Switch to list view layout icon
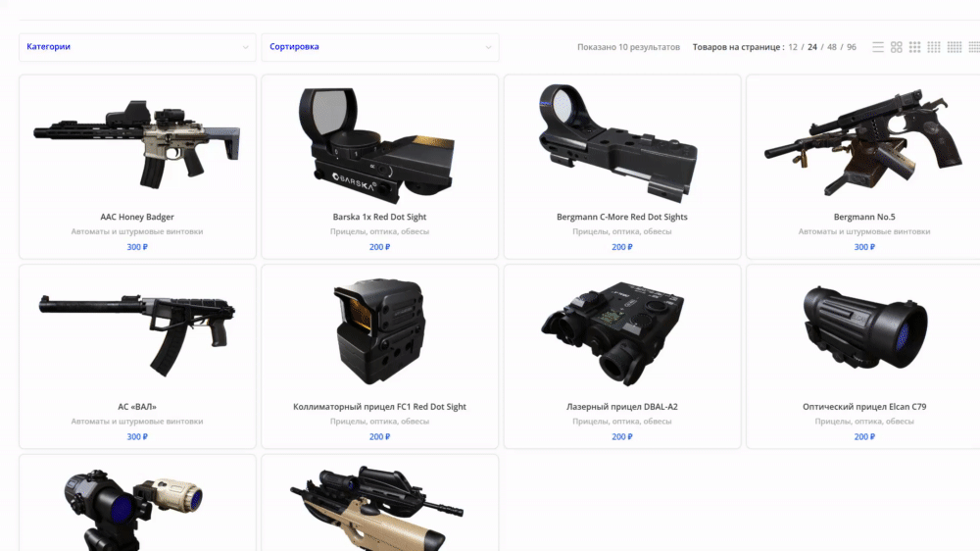The image size is (980, 551). [877, 47]
